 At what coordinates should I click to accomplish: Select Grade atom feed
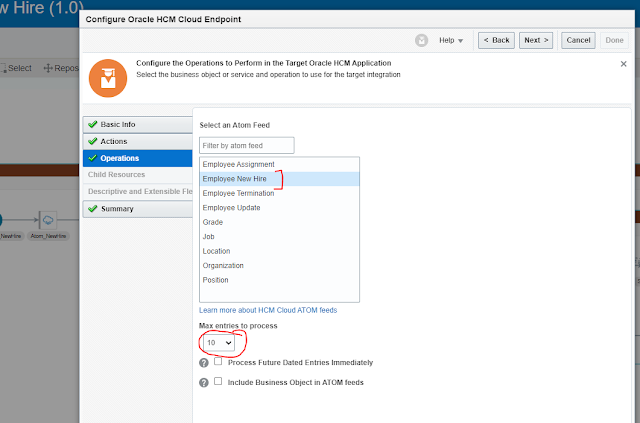(x=279, y=223)
